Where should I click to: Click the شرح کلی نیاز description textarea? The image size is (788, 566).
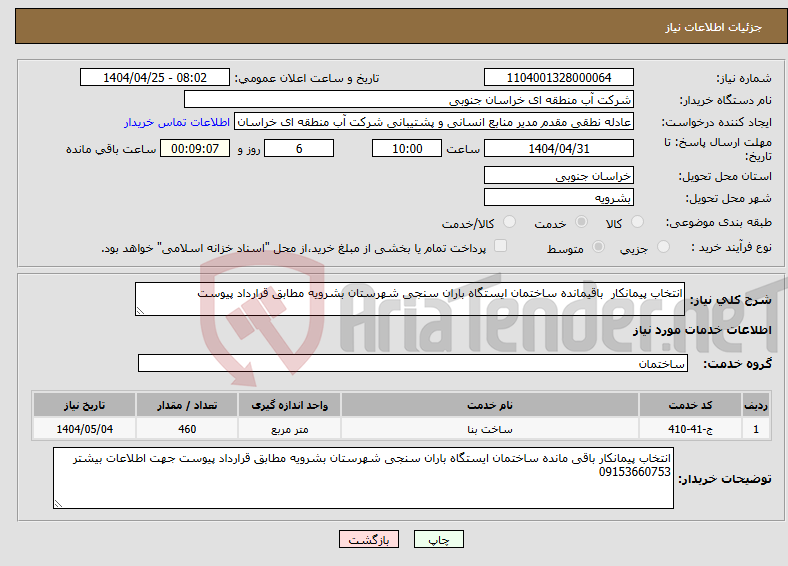410,299
